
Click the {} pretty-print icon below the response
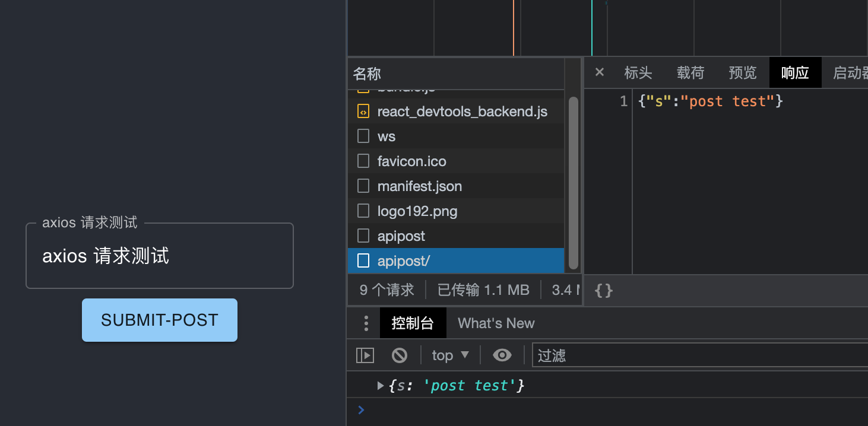point(603,290)
